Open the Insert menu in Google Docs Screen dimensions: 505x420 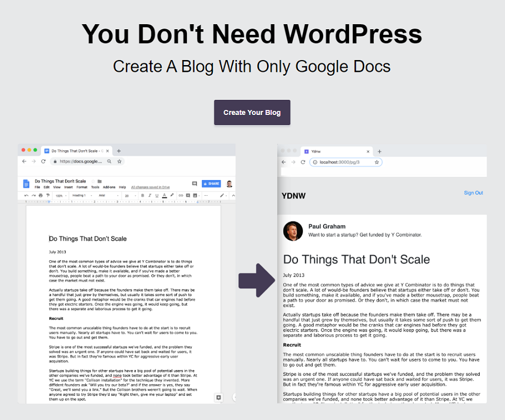68,187
